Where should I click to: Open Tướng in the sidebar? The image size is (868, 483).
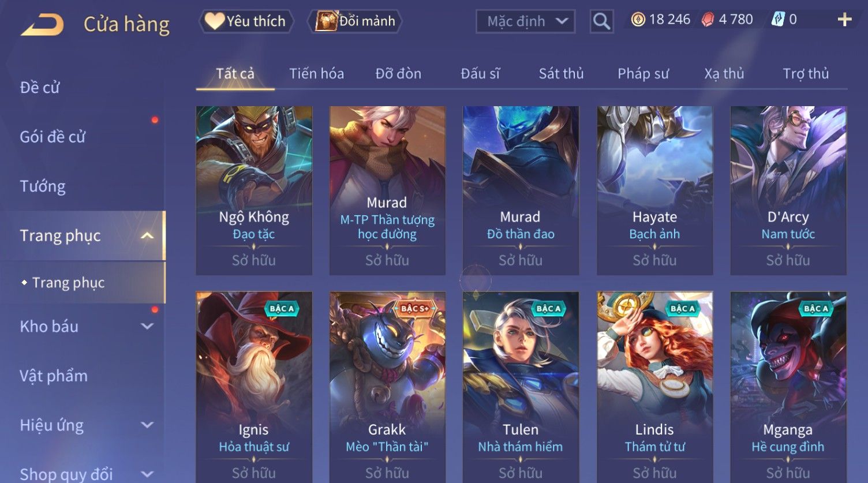(x=43, y=186)
